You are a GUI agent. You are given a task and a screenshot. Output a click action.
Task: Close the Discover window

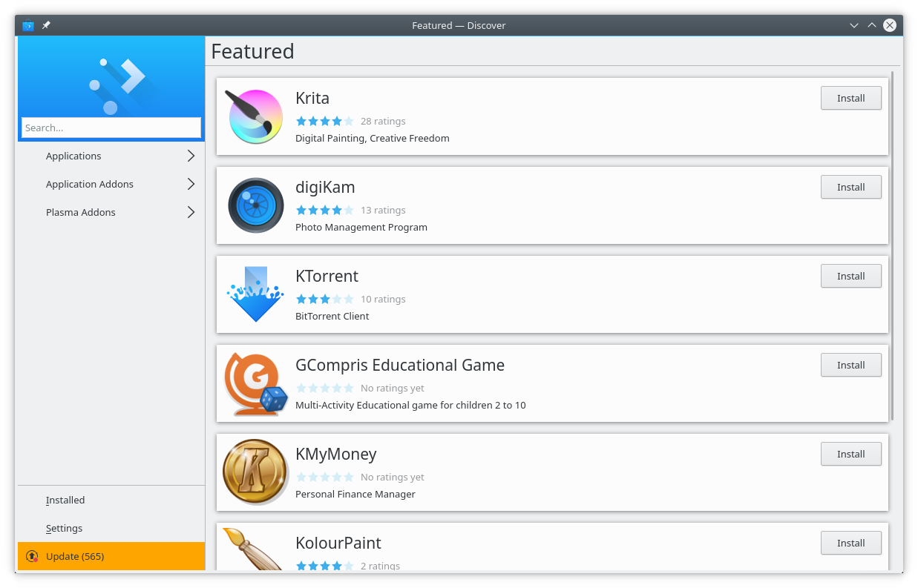click(x=890, y=25)
